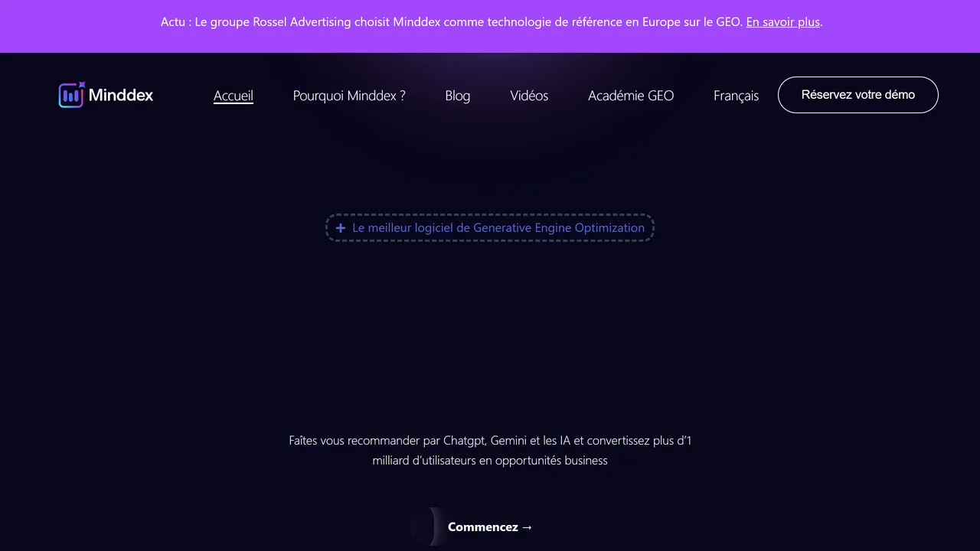Click the Faîtes vous recommander par Chatgpt text
Image resolution: width=980 pixels, height=551 pixels.
tap(490, 450)
